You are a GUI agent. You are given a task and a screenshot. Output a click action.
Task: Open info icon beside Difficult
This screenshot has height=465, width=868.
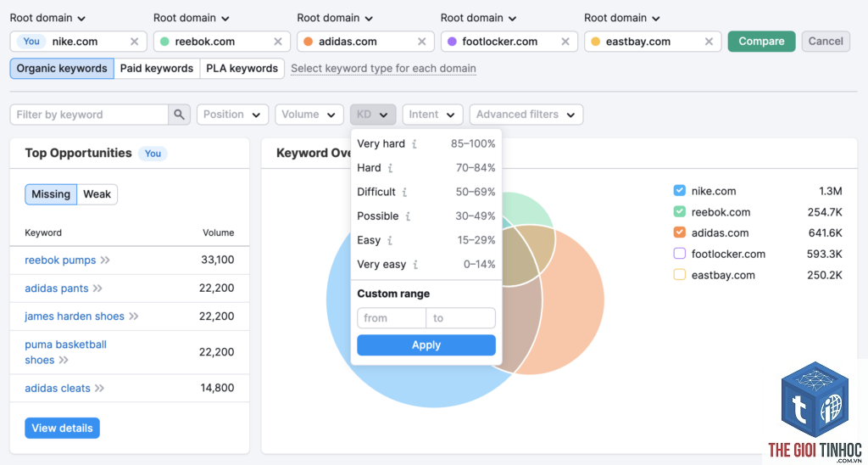pyautogui.click(x=404, y=193)
